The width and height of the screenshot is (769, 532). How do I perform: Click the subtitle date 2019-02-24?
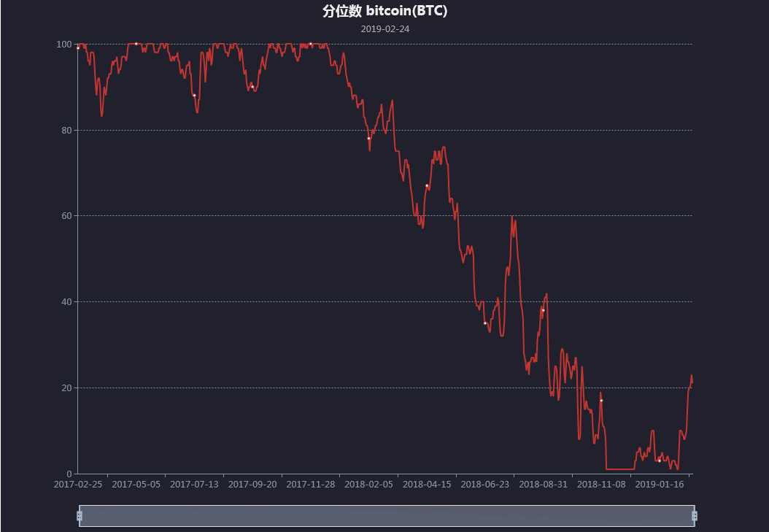385,29
